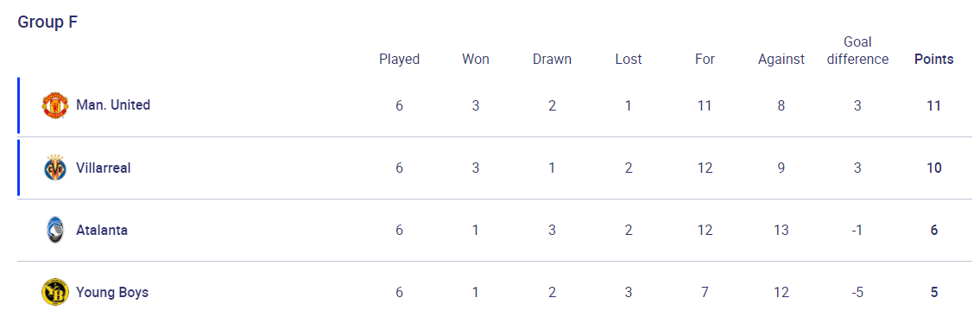Viewport: 980px width, 336px height.
Task: Click the Played column header
Action: [400, 60]
